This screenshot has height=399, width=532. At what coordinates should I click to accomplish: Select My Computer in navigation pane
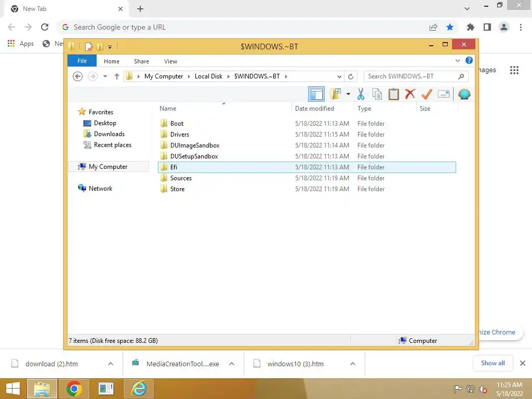tap(108, 167)
